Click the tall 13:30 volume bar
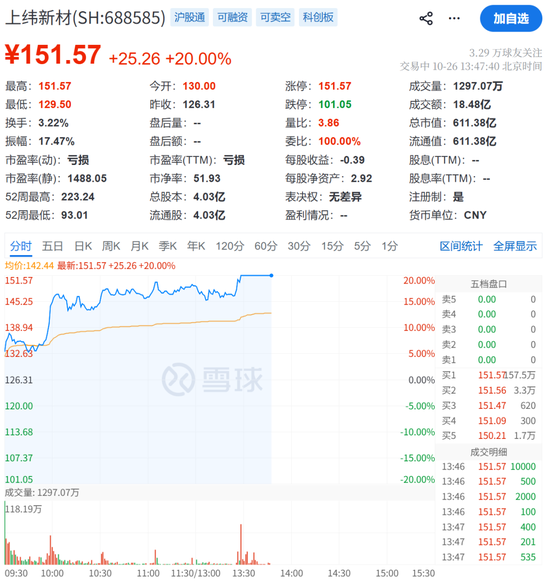Viewport: 550px width, 581px height. [x=241, y=544]
